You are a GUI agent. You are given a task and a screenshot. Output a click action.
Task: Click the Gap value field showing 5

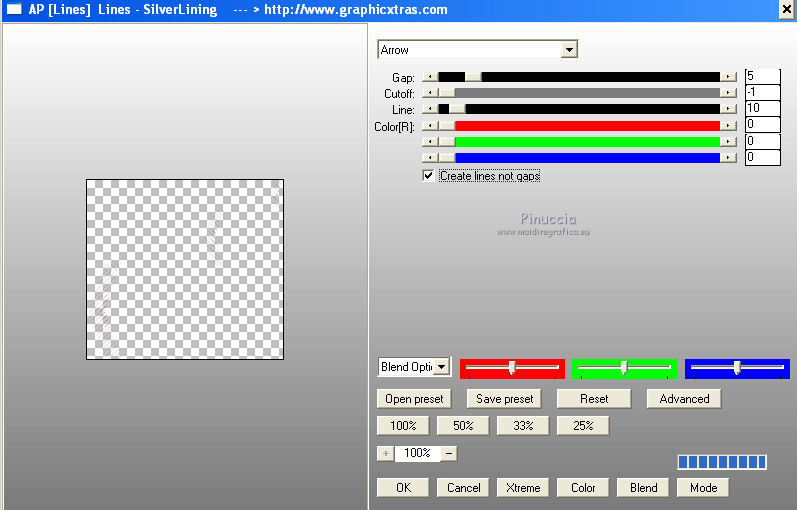762,76
